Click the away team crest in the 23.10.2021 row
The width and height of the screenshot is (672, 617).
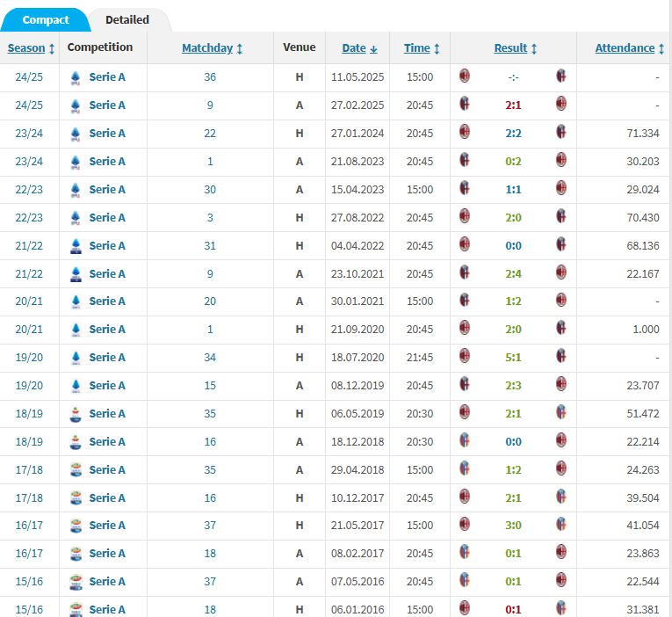pyautogui.click(x=561, y=272)
